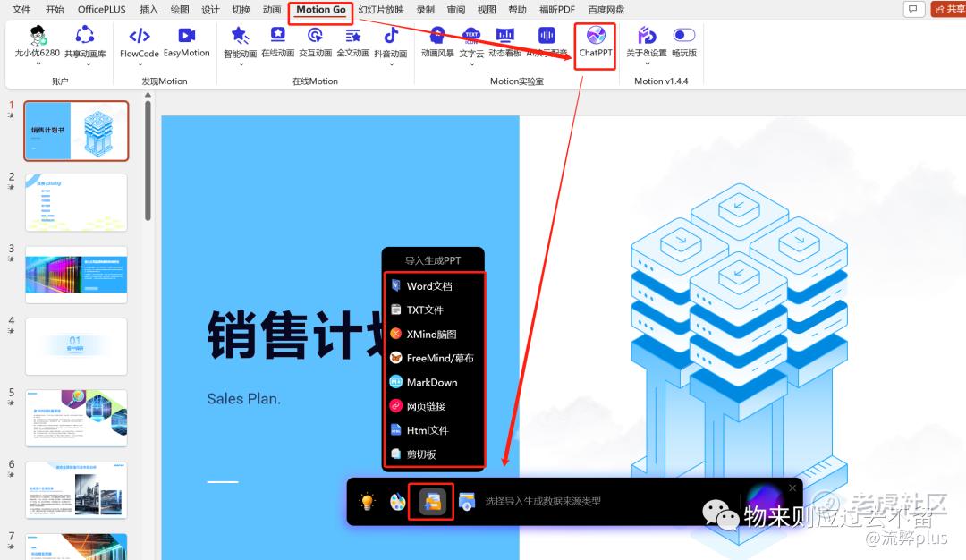Screen dimensions: 966x560
Task: Expand the 尤小优6280 account dropdown arrow
Action: point(38,64)
